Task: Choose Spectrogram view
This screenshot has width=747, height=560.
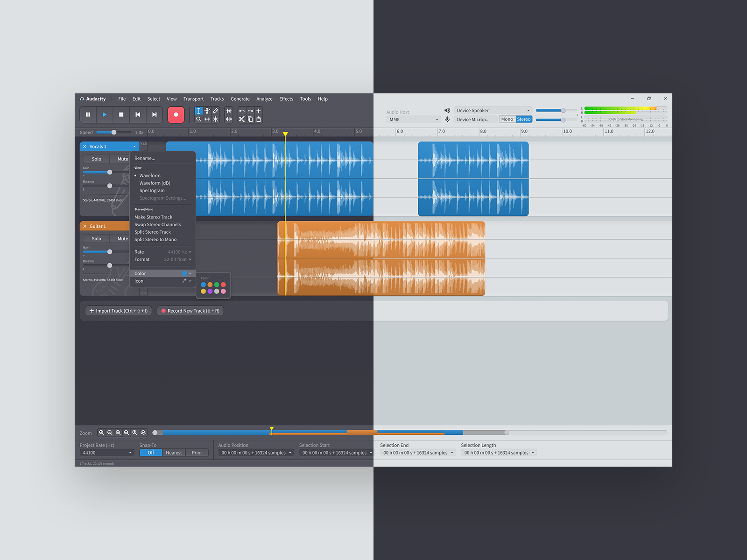Action: (x=152, y=191)
